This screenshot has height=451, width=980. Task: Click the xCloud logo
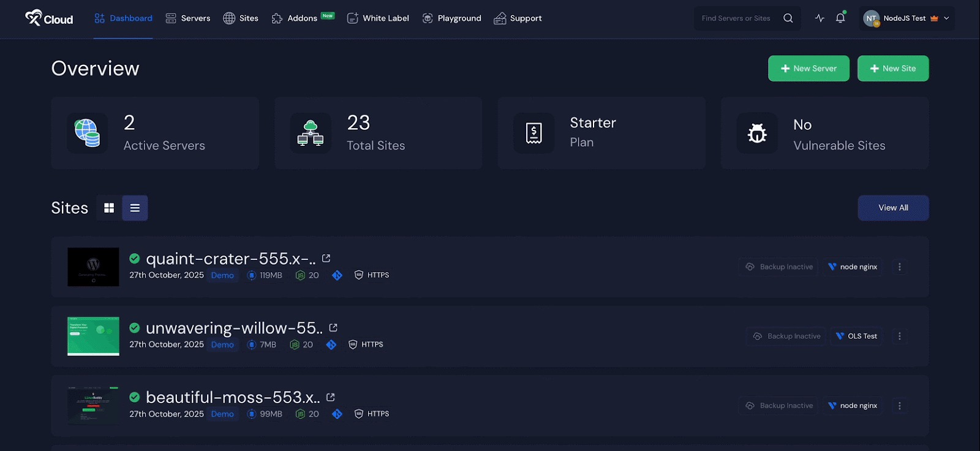(49, 18)
